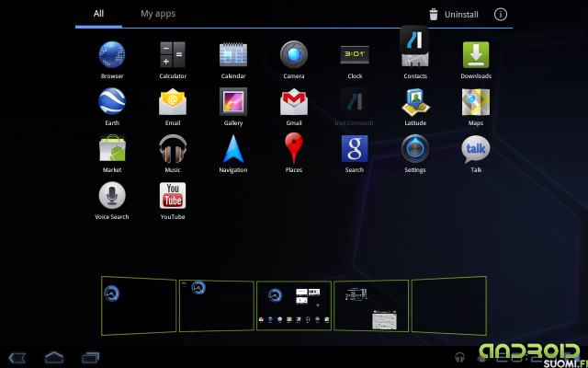Viewport: 588px width, 368px height.
Task: Open the Gallery app
Action: 233,101
